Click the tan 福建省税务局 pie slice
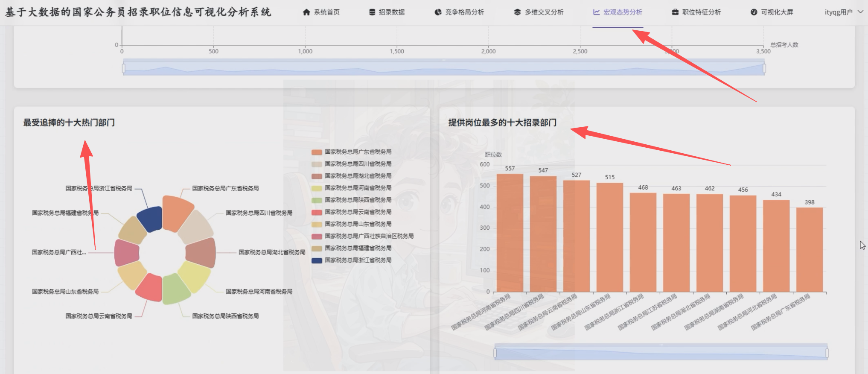 (133, 230)
